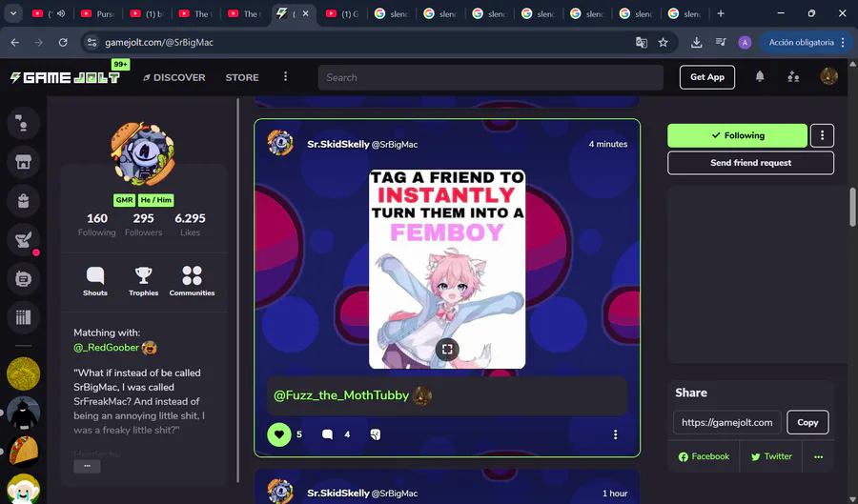Image resolution: width=858 pixels, height=504 pixels.
Task: Expand the post image to fullscreen
Action: (x=447, y=350)
